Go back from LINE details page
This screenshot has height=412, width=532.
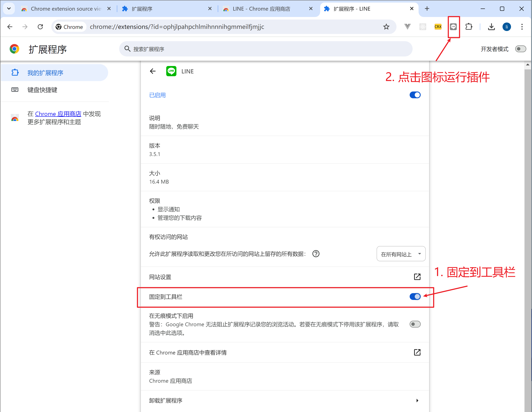pos(153,71)
